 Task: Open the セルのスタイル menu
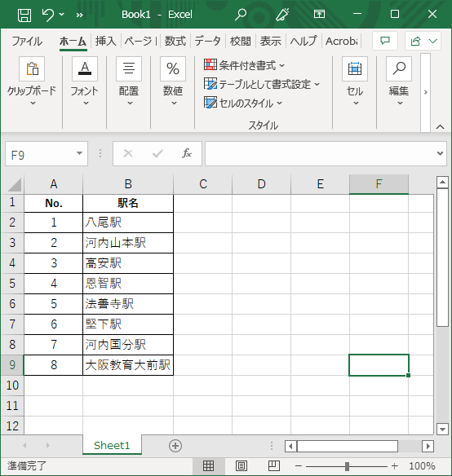[x=243, y=104]
